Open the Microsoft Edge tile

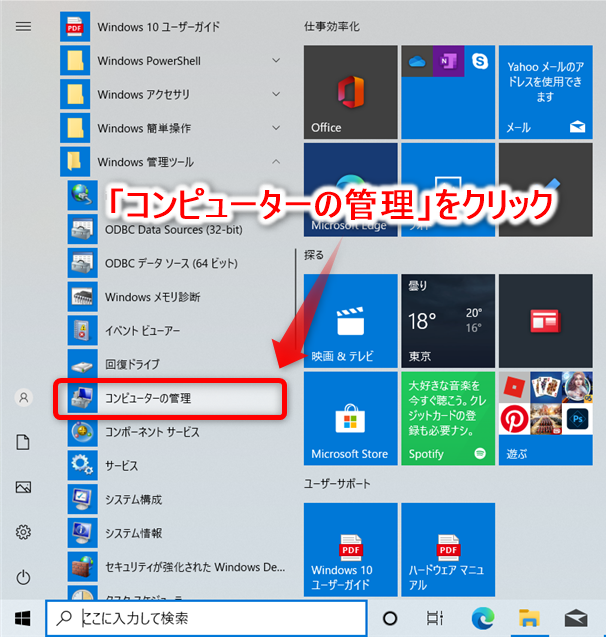pos(351,190)
